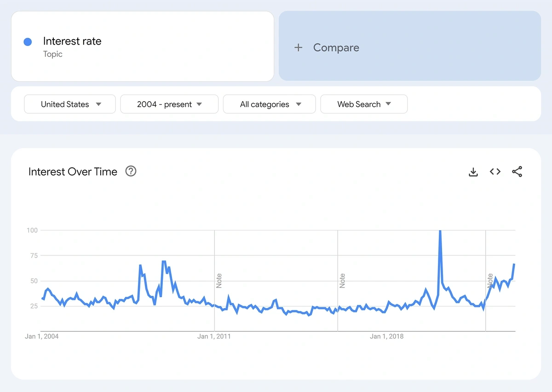Click the Note marker near Jan 1, 2011
The width and height of the screenshot is (552, 392).
tap(219, 281)
